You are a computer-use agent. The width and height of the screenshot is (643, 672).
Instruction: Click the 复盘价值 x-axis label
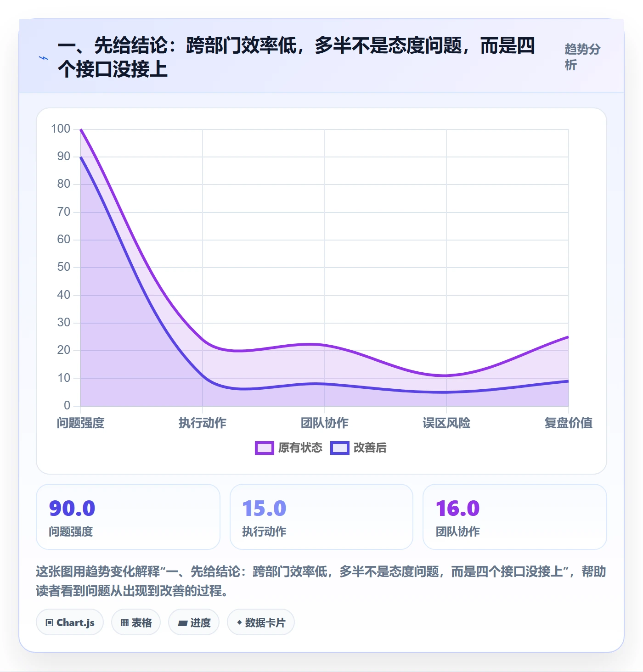click(x=569, y=423)
